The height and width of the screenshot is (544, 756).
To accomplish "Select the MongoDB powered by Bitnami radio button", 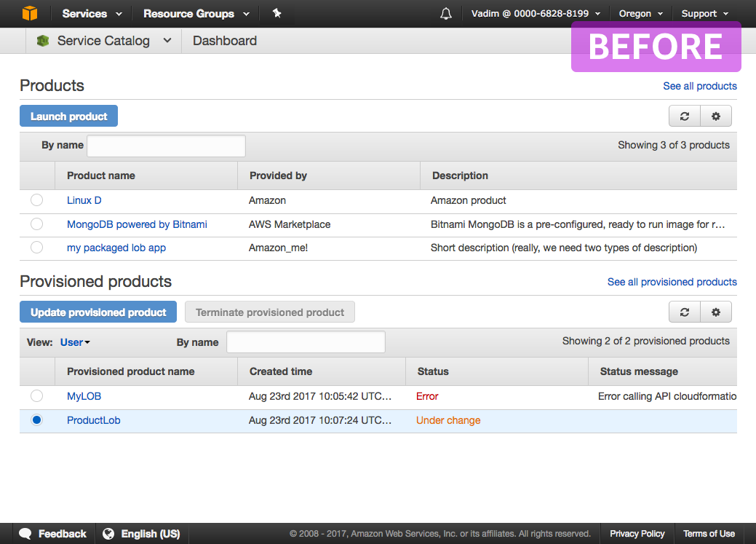I will tap(36, 224).
